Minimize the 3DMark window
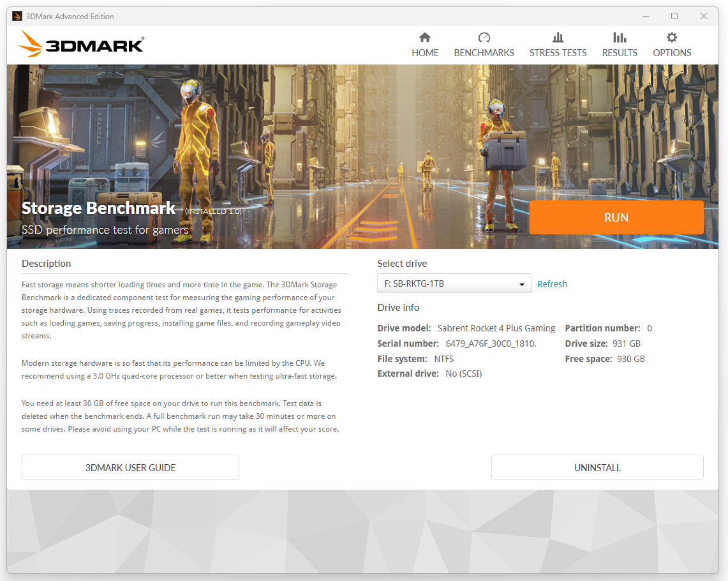This screenshot has width=728, height=581. (645, 16)
